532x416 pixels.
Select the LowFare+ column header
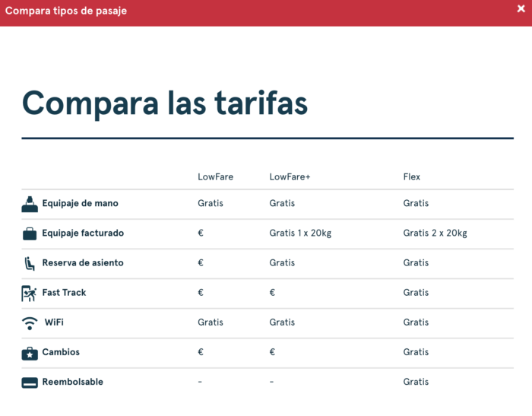click(290, 177)
